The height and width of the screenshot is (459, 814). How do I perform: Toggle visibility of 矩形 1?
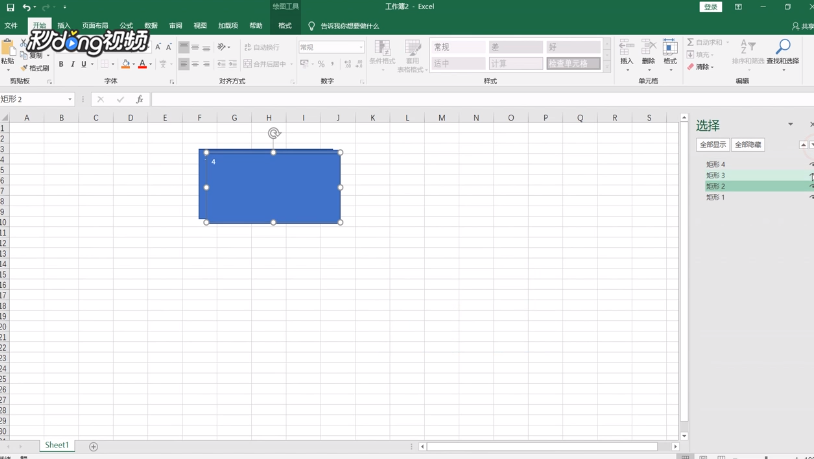[811, 197]
